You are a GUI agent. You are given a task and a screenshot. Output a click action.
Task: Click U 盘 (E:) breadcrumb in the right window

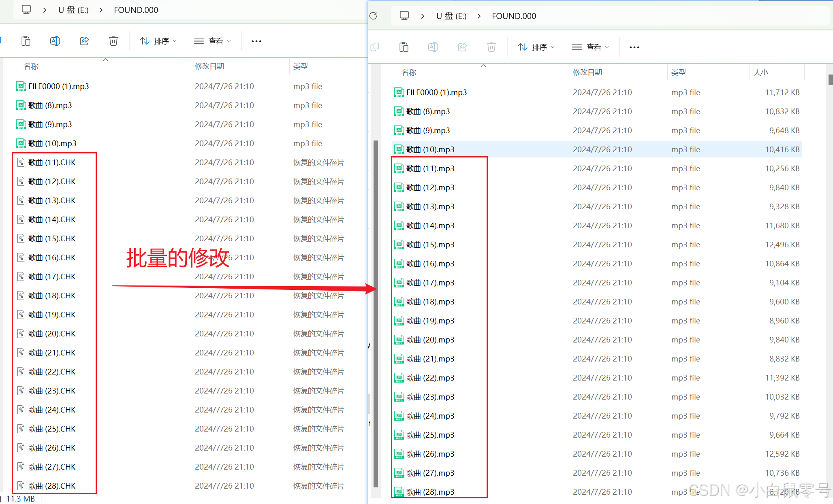coord(451,16)
